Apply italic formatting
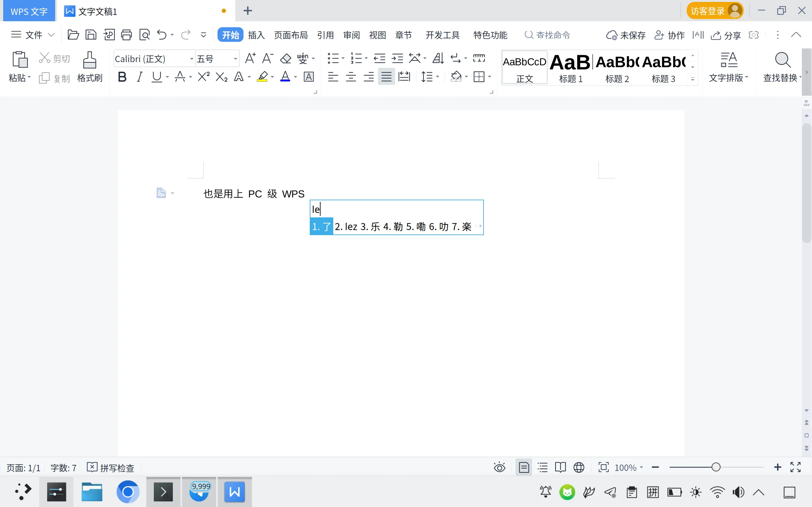Image resolution: width=812 pixels, height=507 pixels. pos(140,76)
